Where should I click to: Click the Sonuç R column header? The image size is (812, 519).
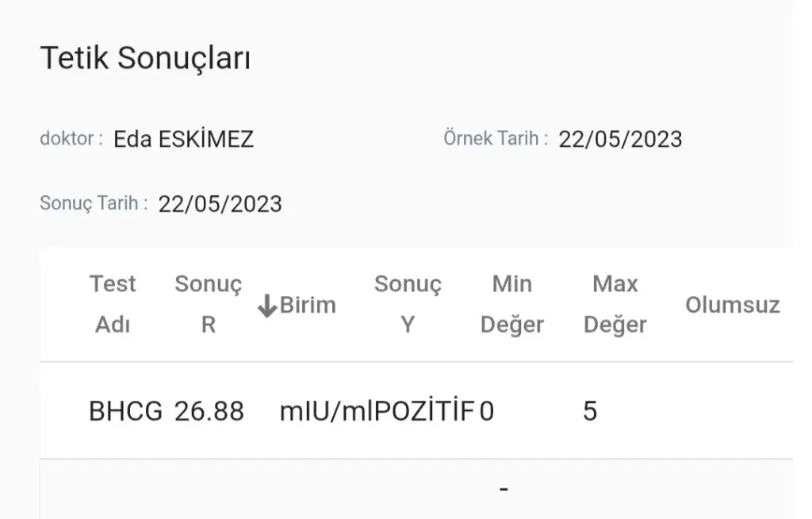pyautogui.click(x=209, y=304)
